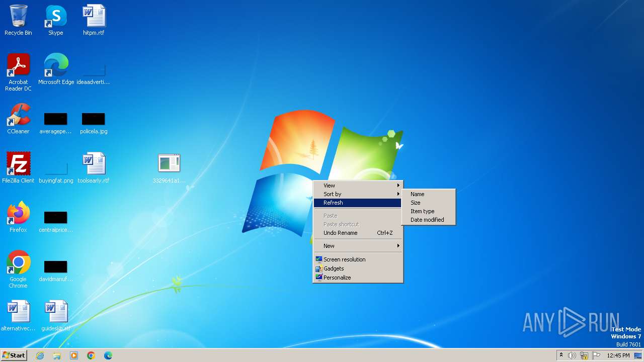Open Screen resolution from context menu
This screenshot has height=362, width=644.
click(x=358, y=259)
